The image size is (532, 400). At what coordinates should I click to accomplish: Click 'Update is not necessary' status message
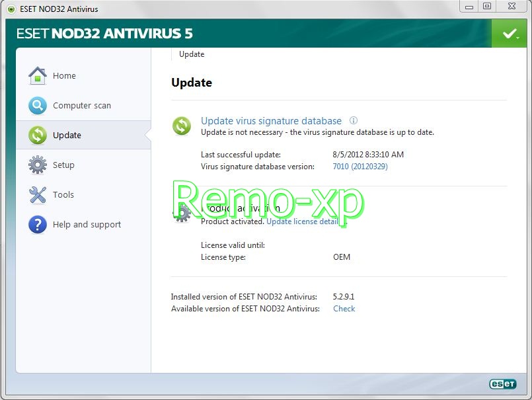tap(318, 132)
